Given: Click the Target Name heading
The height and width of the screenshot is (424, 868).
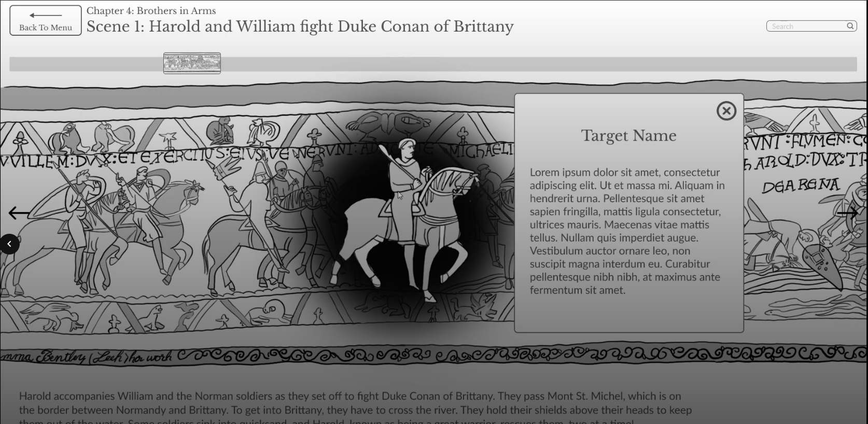Looking at the screenshot, I should 628,136.
